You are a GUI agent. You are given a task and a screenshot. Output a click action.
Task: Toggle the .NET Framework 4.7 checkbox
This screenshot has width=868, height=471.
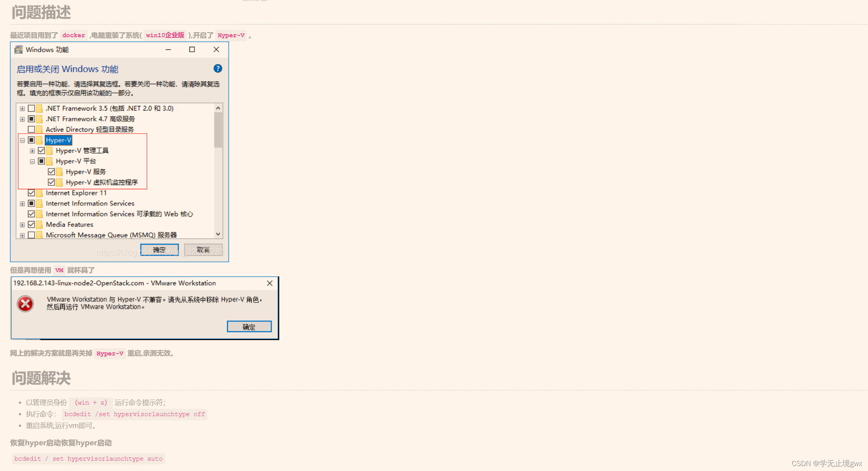31,119
